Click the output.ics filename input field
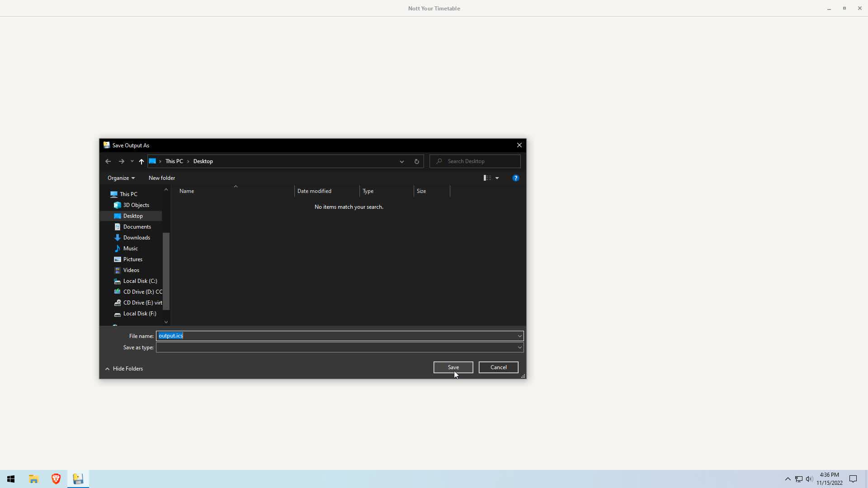The height and width of the screenshot is (488, 868). (x=339, y=335)
